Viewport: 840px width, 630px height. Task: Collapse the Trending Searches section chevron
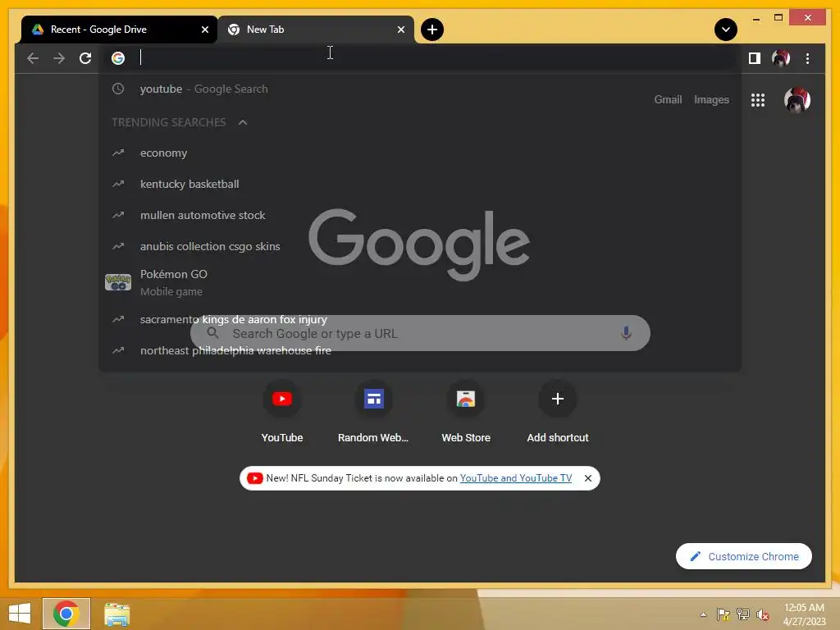(243, 122)
